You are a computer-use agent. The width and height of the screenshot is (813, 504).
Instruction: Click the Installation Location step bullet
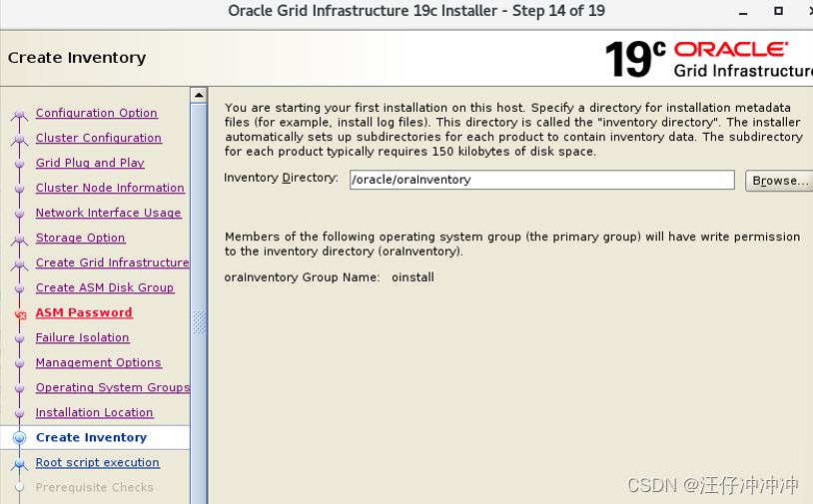[19, 413]
